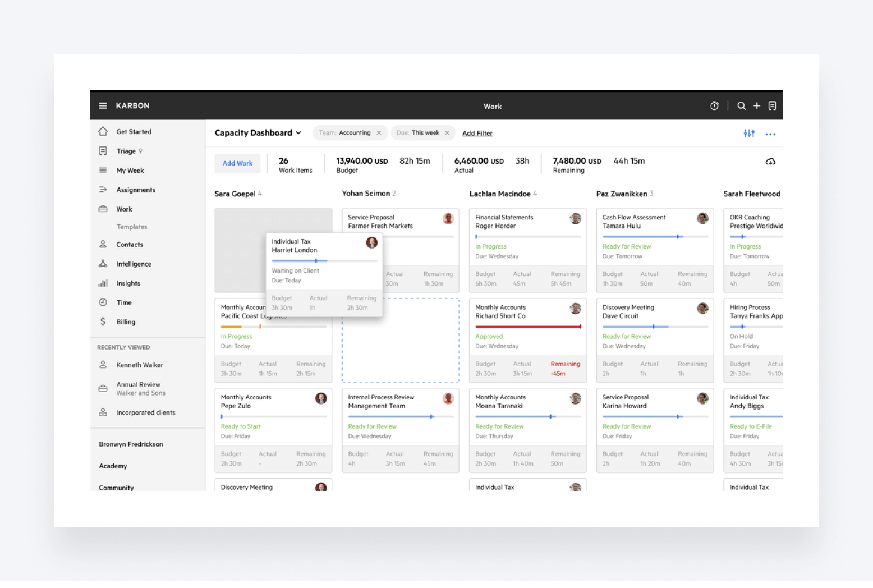Open Triage in the sidebar
The image size is (873, 588).
pyautogui.click(x=126, y=151)
